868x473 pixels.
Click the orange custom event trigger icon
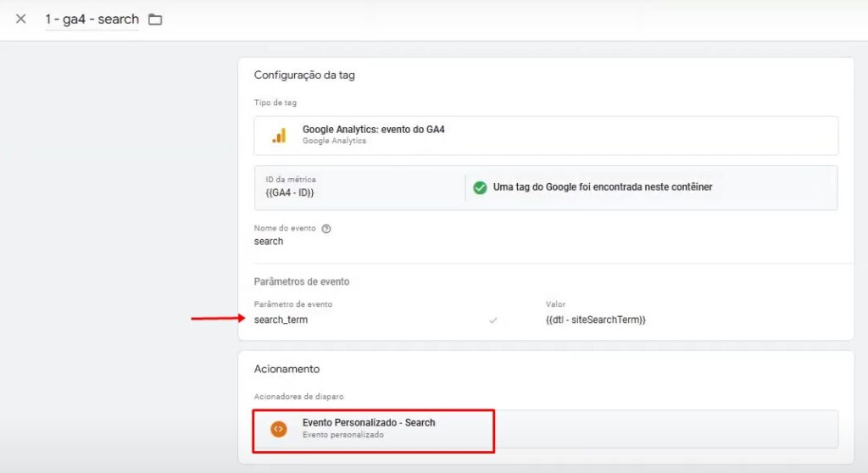tap(279, 429)
